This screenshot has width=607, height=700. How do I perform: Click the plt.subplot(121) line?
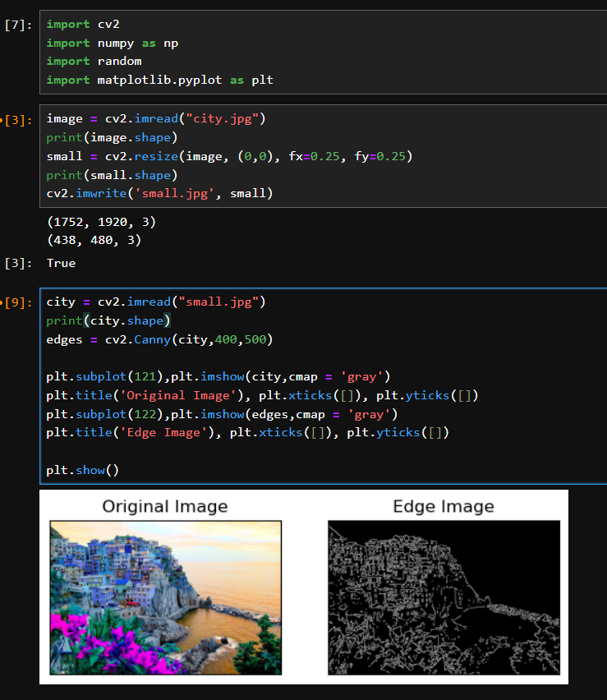coord(218,377)
